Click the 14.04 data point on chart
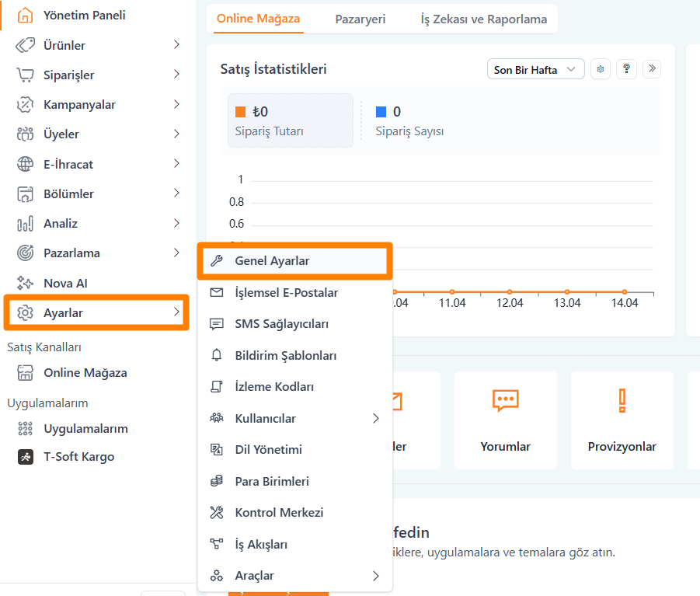 point(625,292)
